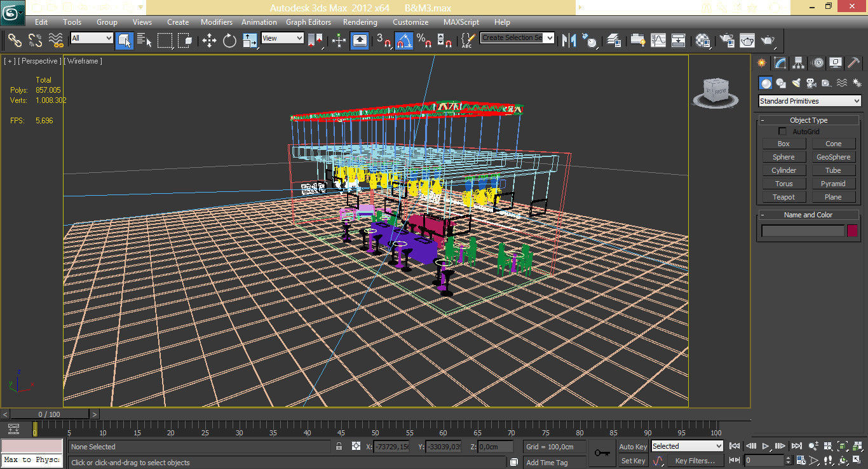Open the Material Editor
This screenshot has height=469, width=868.
point(703,41)
